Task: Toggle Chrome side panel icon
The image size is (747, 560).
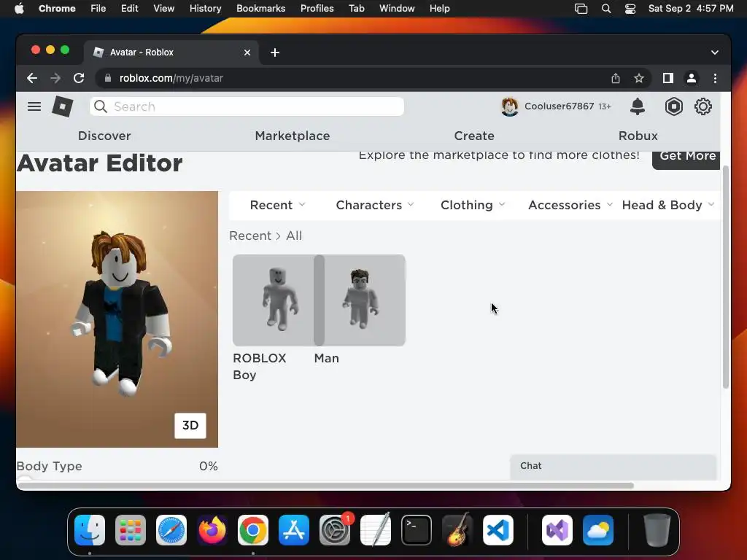Action: [668, 78]
